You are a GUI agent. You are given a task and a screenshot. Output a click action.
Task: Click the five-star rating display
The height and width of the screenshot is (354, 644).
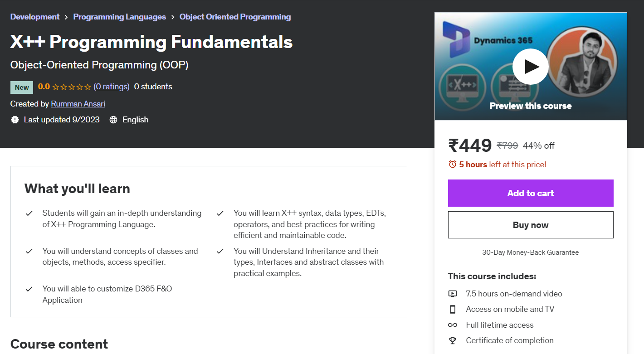click(x=71, y=87)
